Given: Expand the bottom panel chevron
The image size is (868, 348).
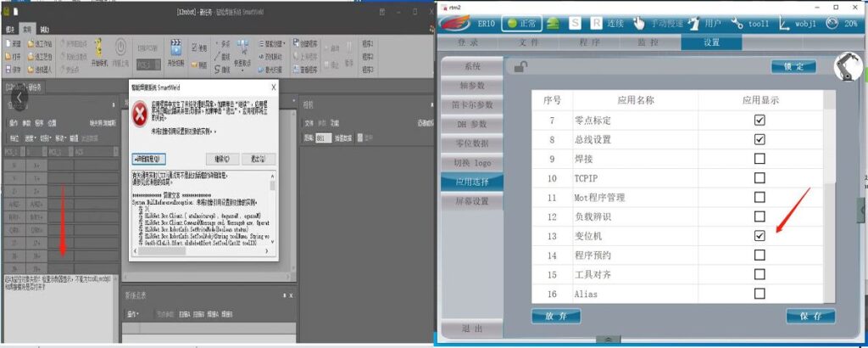Looking at the screenshot, I should 608,340.
